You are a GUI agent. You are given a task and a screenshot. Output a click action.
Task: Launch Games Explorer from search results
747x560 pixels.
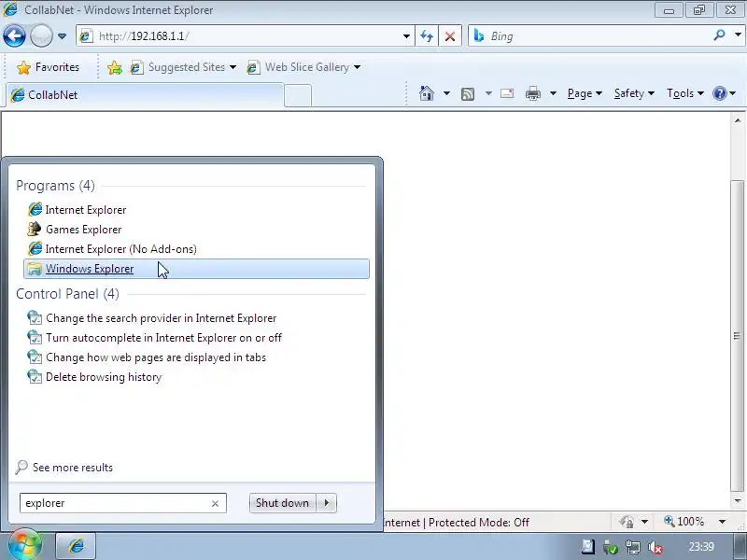[196, 229]
